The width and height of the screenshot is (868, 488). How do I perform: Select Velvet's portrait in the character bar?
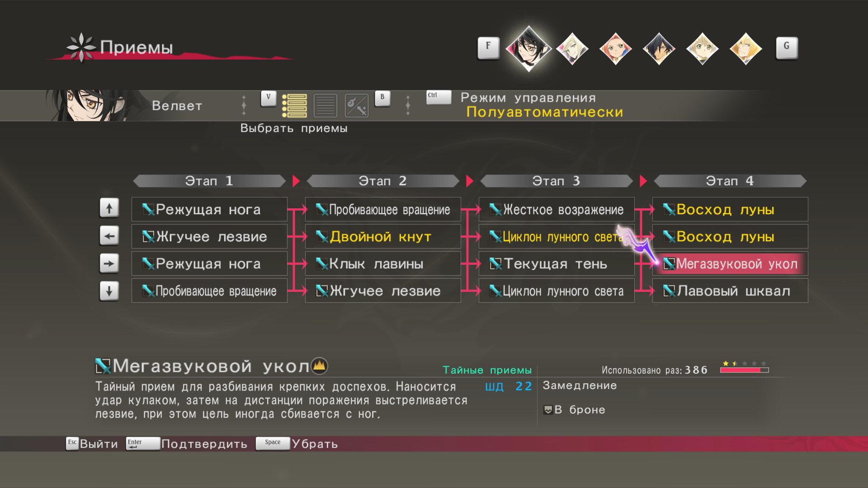528,48
